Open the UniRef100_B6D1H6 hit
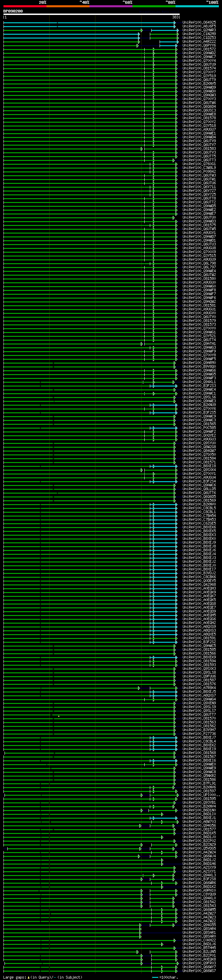 click(x=199, y=864)
